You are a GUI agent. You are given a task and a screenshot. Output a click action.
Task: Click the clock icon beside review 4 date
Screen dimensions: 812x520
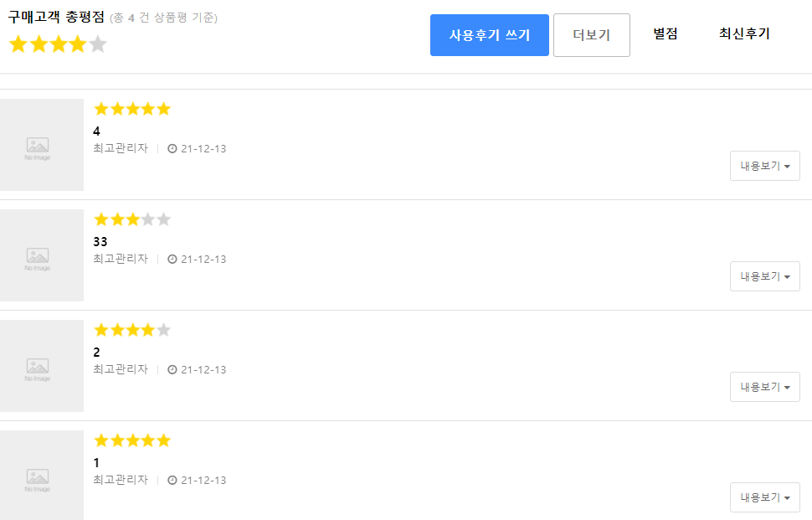coord(172,149)
